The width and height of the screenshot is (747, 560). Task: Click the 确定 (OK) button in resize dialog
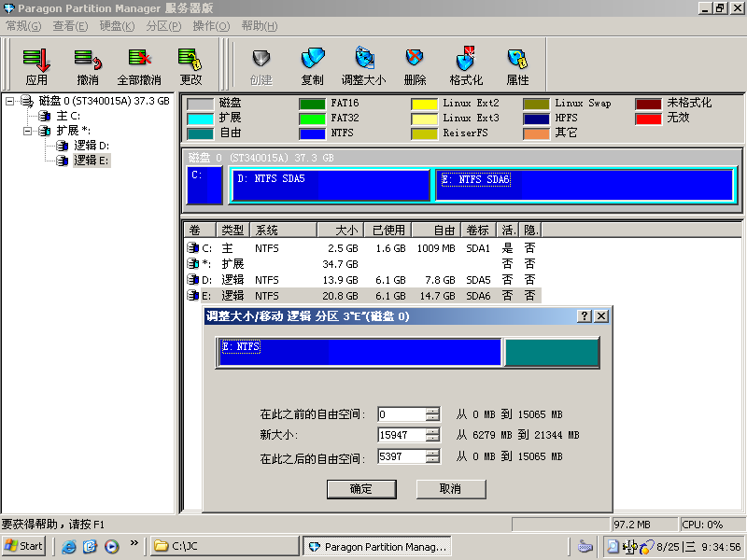(x=361, y=489)
